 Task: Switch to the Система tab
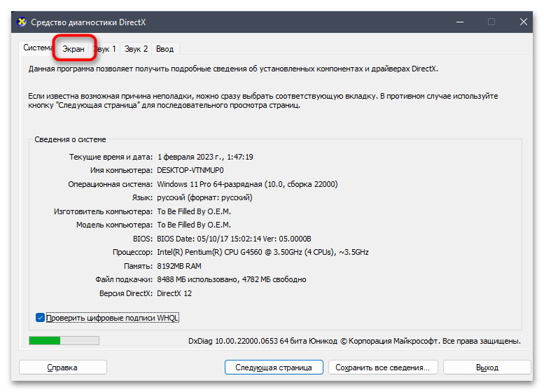pyautogui.click(x=36, y=48)
